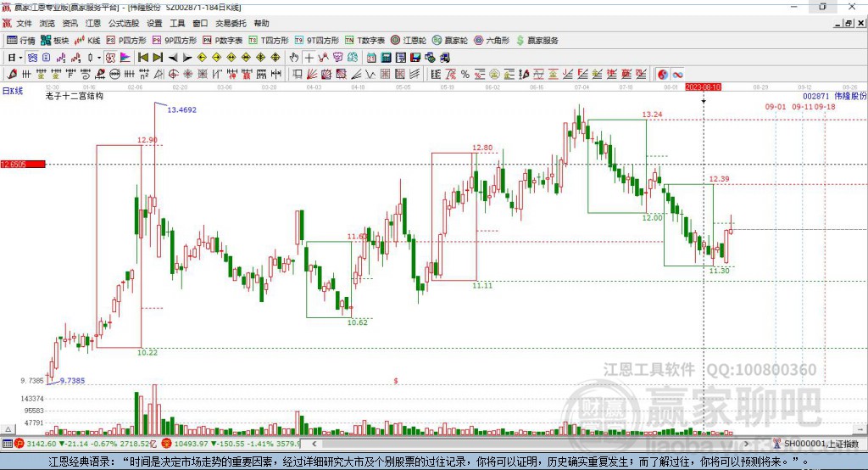The image size is (868, 470).
Task: Click 日K线 label at chart top left
Action: (13, 91)
